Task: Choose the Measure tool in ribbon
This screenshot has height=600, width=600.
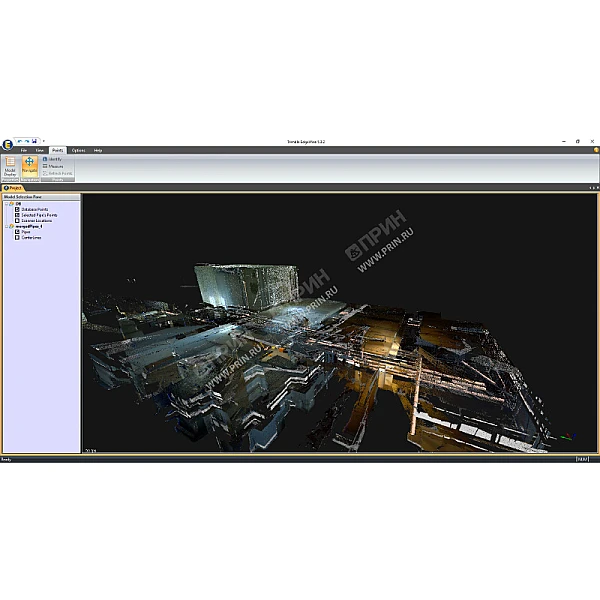Action: click(x=54, y=166)
